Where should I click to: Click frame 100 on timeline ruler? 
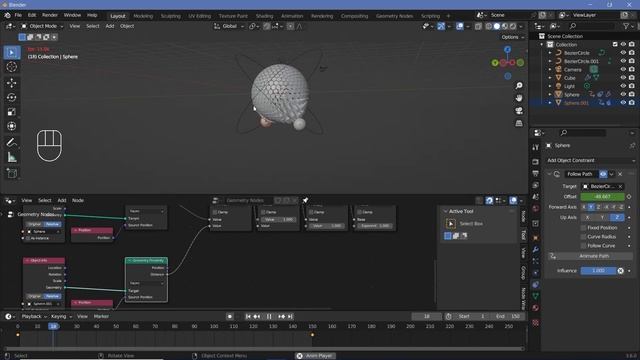coord(214,327)
